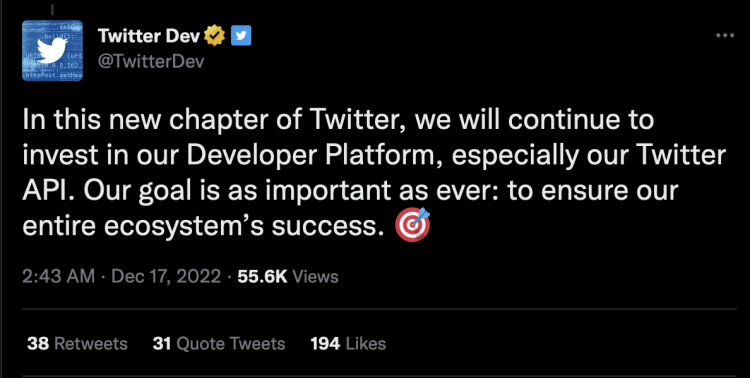Show the 38 Retweets list
The width and height of the screenshot is (750, 378).
point(77,344)
